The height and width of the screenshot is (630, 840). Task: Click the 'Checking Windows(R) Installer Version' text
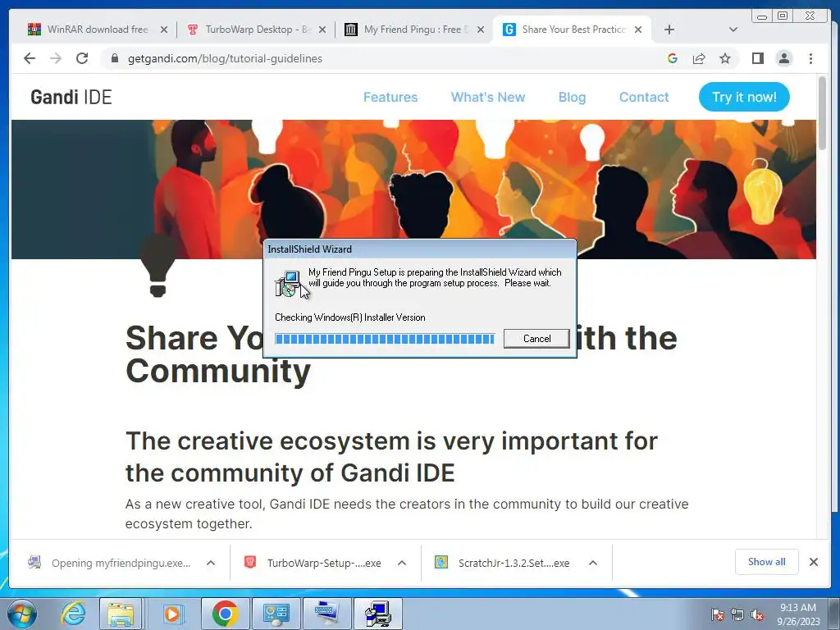tap(349, 317)
